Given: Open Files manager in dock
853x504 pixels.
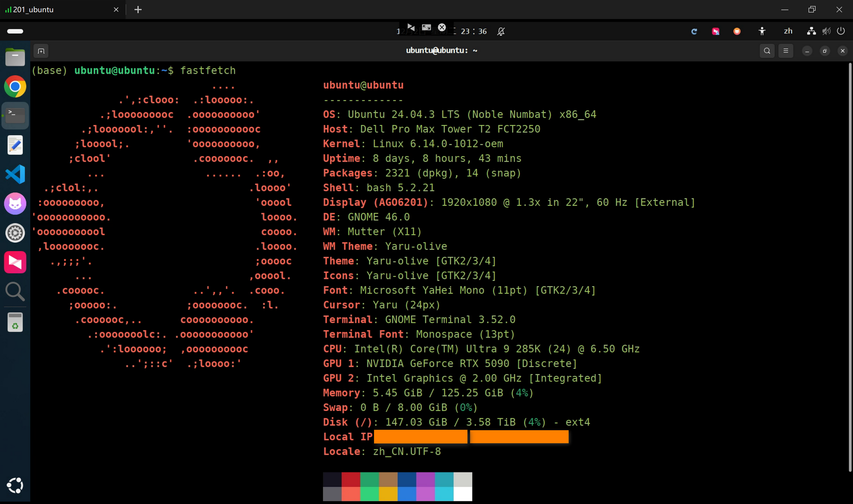Looking at the screenshot, I should (x=15, y=57).
